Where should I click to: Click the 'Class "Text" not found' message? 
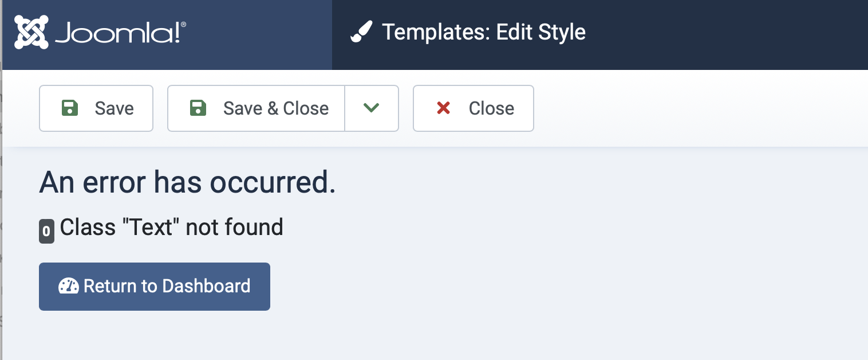(x=171, y=228)
